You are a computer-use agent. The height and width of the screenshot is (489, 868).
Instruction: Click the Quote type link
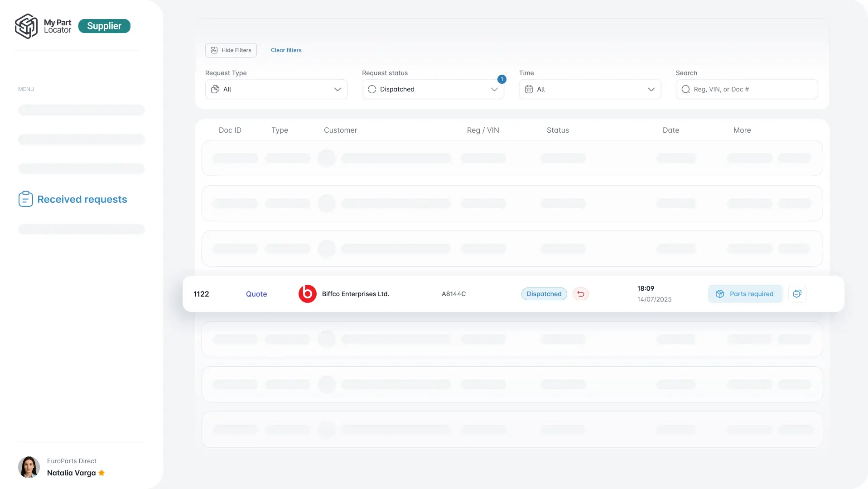pyautogui.click(x=256, y=294)
